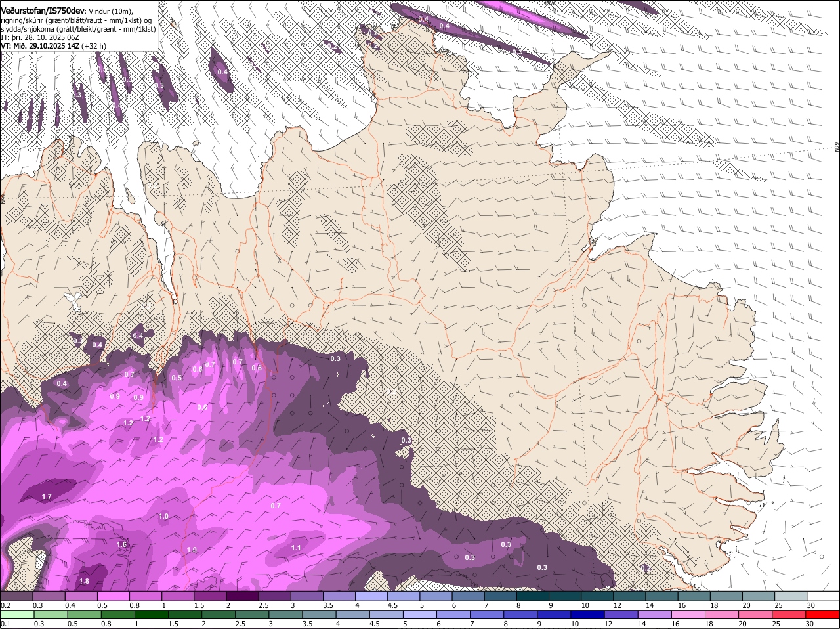Click the 1.6 precipitation value on map

click(121, 545)
